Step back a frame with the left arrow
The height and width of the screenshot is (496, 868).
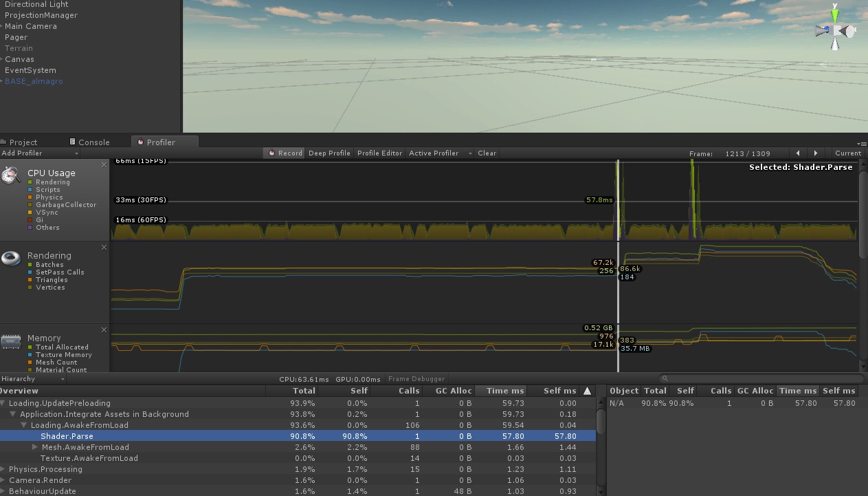click(x=799, y=153)
